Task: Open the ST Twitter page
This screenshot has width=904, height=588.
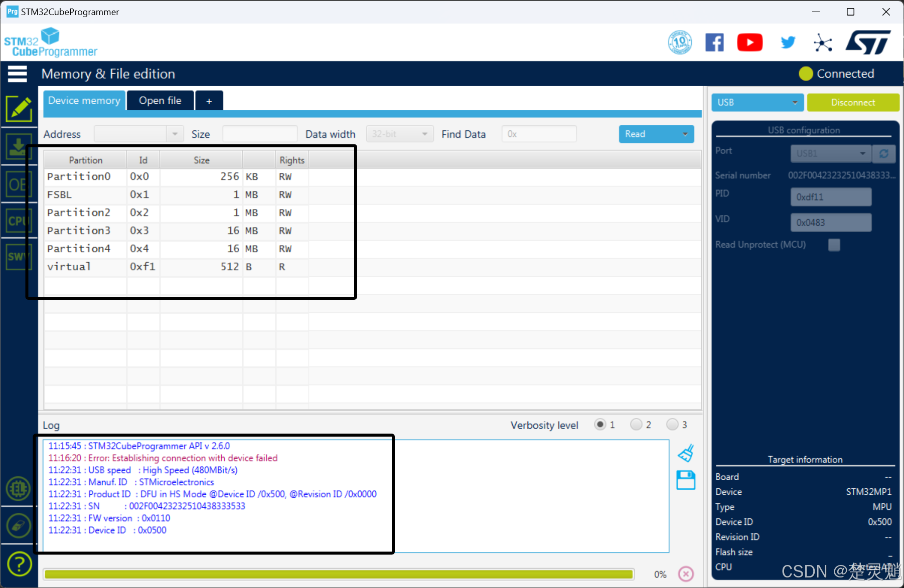Action: tap(788, 43)
